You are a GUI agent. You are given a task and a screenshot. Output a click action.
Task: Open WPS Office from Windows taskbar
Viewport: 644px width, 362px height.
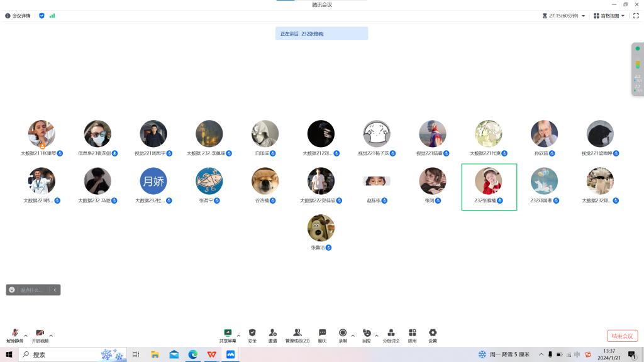tap(212, 354)
